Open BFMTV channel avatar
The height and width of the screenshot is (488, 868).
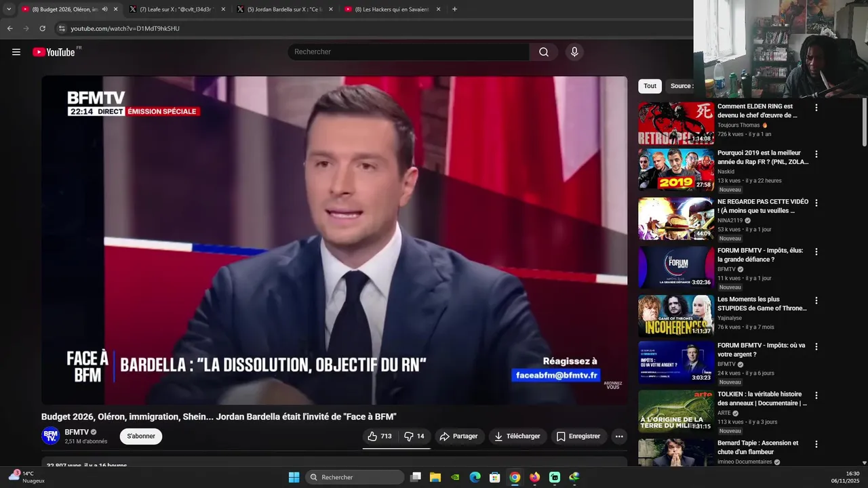(x=50, y=436)
